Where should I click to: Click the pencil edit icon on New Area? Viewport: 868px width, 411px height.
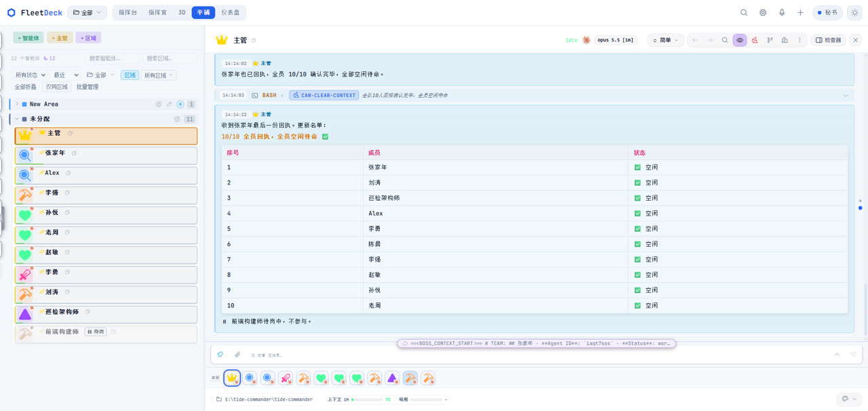(170, 104)
